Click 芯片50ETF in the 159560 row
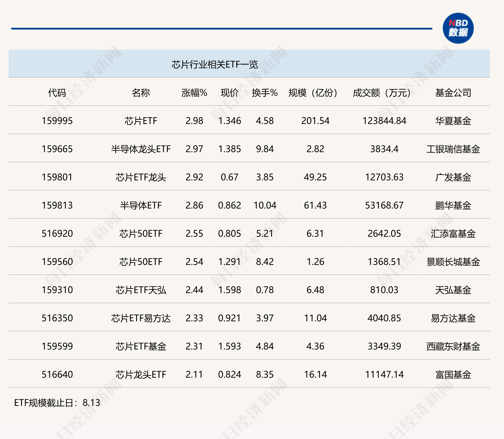The height and width of the screenshot is (439, 504). pyautogui.click(x=141, y=262)
